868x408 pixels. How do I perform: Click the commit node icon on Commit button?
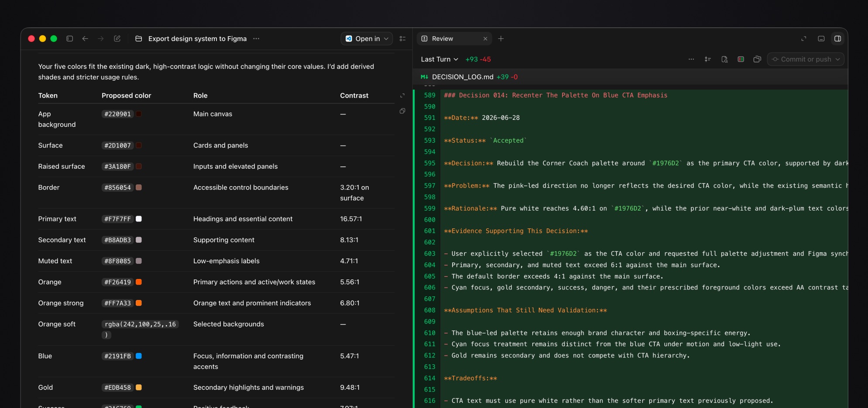point(775,59)
